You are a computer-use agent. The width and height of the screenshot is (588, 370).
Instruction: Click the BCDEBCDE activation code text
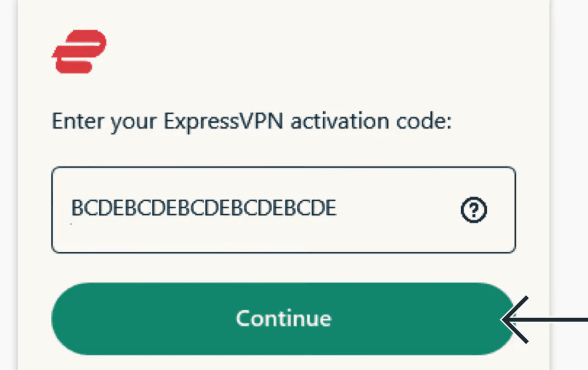204,208
